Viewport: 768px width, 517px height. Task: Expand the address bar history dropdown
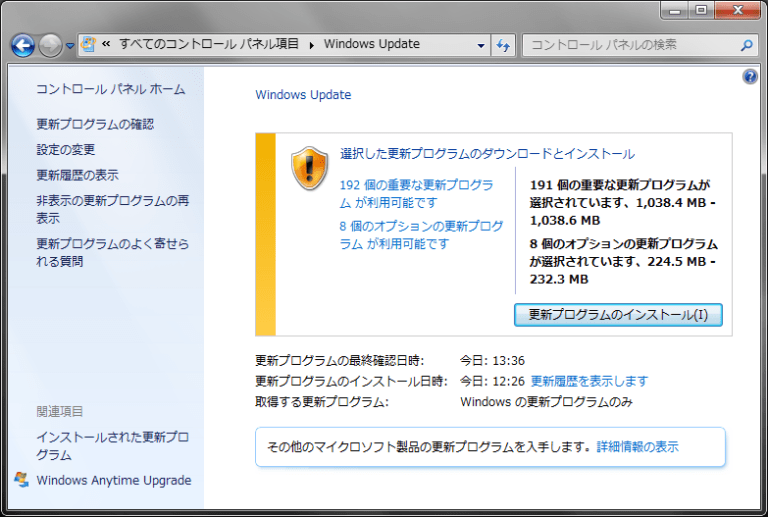[x=481, y=46]
